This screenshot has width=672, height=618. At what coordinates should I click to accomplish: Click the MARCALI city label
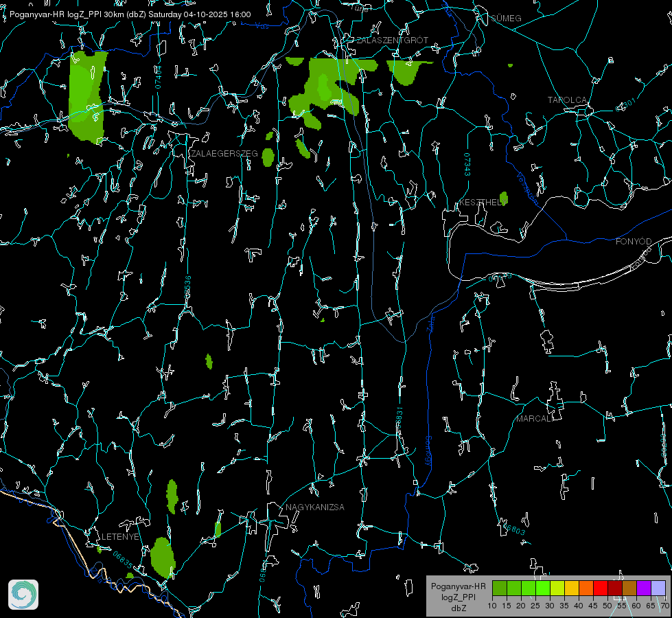534,419
